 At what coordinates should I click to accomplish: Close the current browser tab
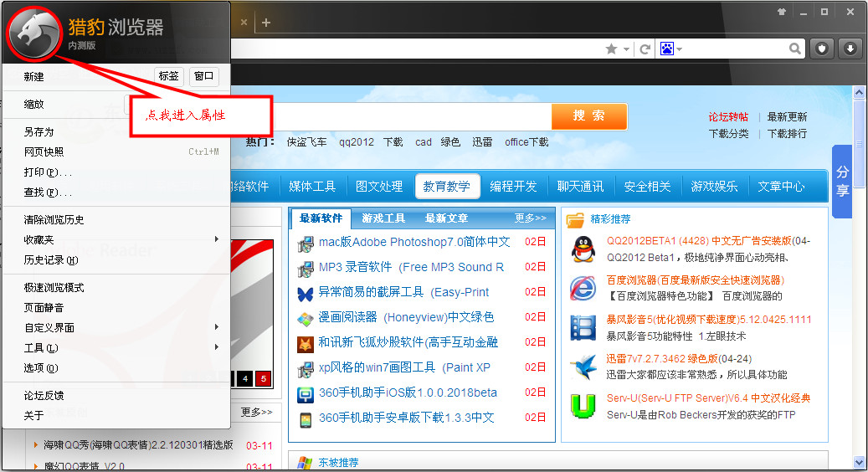click(x=244, y=22)
